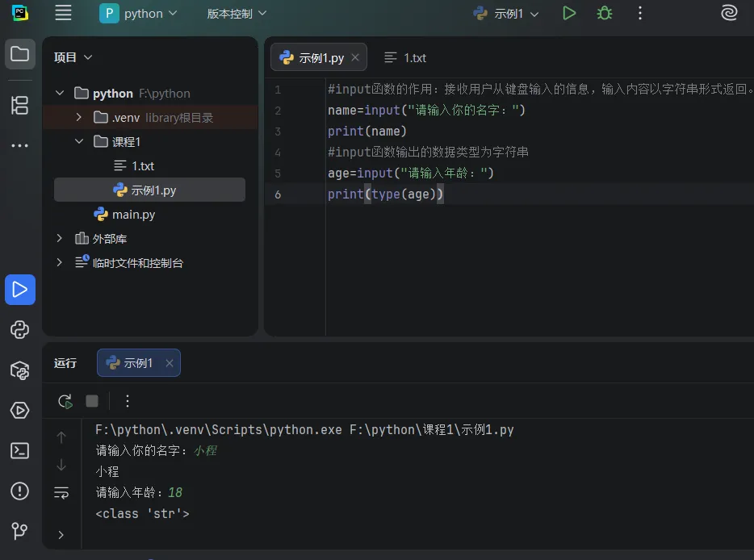Click console input value 18

[175, 493]
